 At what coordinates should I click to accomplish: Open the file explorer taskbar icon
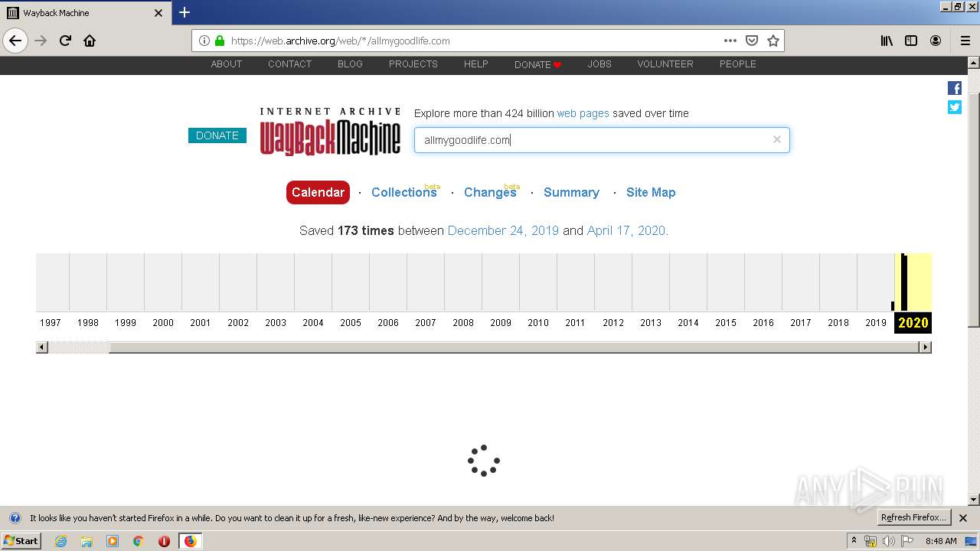tap(87, 541)
